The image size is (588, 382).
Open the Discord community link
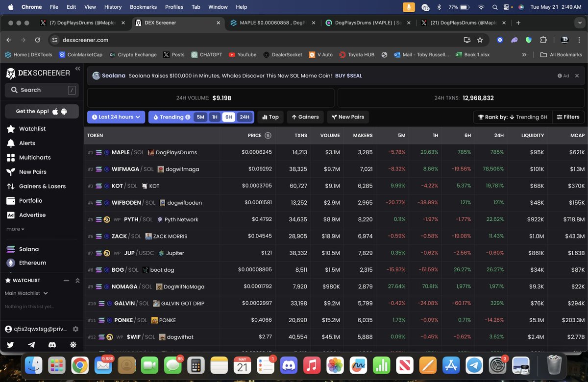coord(52,345)
